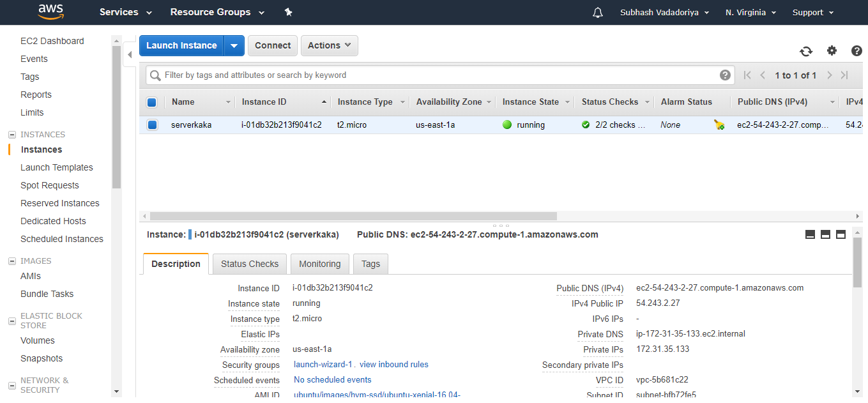Open the Launch Instance dropdown arrow
Screen dimensions: 868x403
tap(234, 45)
